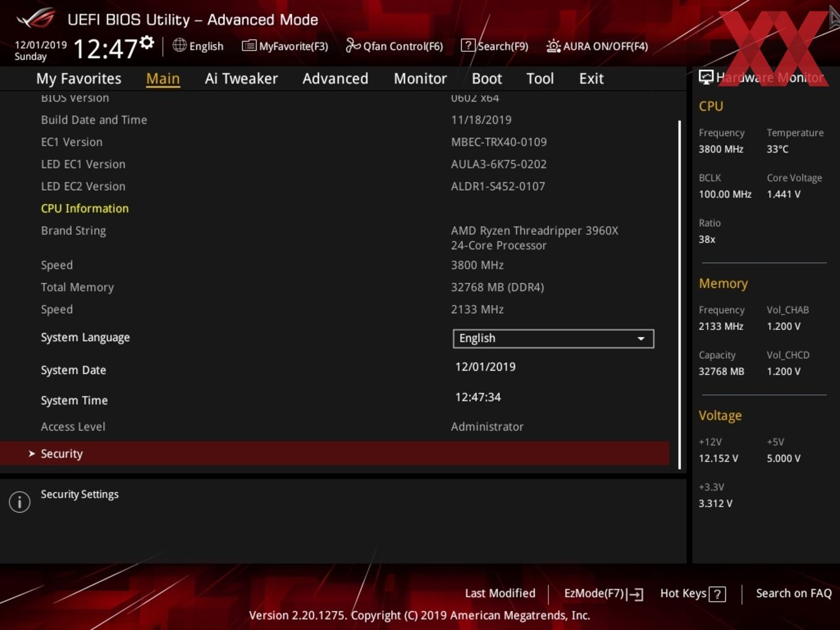Click the Search(F9) question icon
The width and height of the screenshot is (840, 630).
tap(468, 45)
